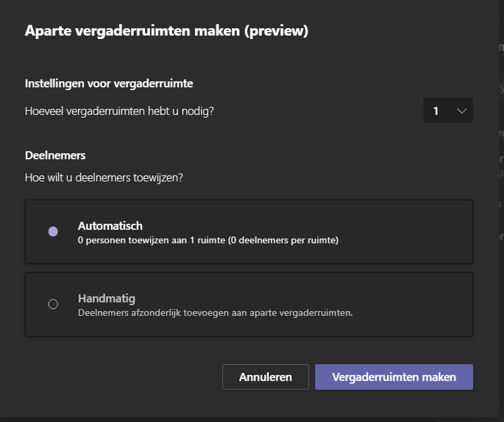This screenshot has width=504, height=422.
Task: Click the 'Aparte vergaderruimten maken (preview)' title
Action: [x=166, y=31]
